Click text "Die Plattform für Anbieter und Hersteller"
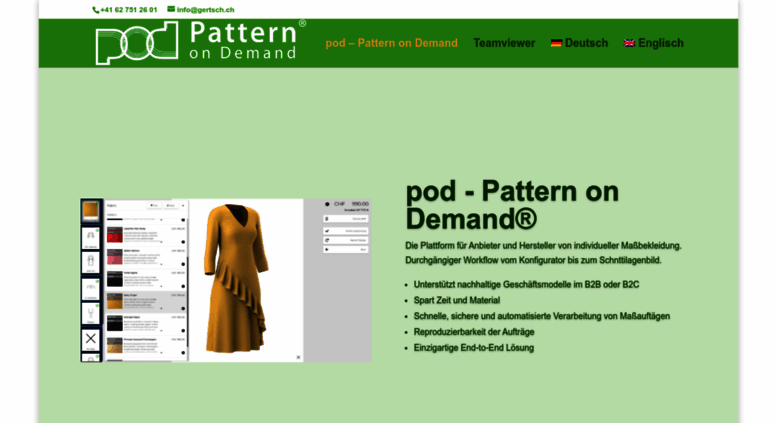The height and width of the screenshot is (423, 777). pos(479,246)
